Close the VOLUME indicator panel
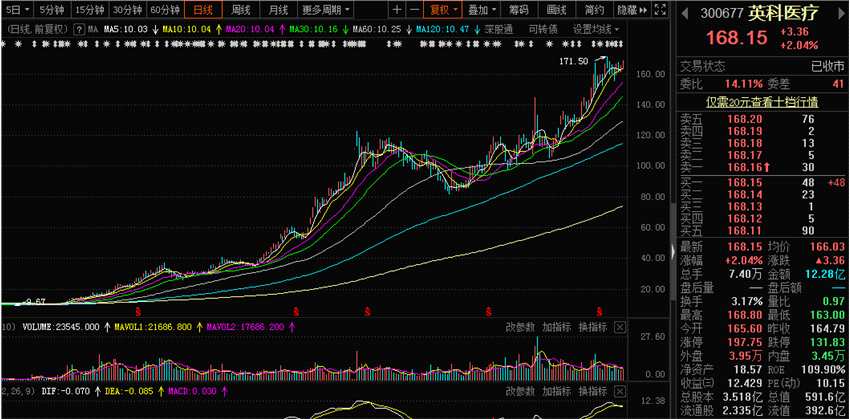This screenshot has height=419, width=850. 620,327
